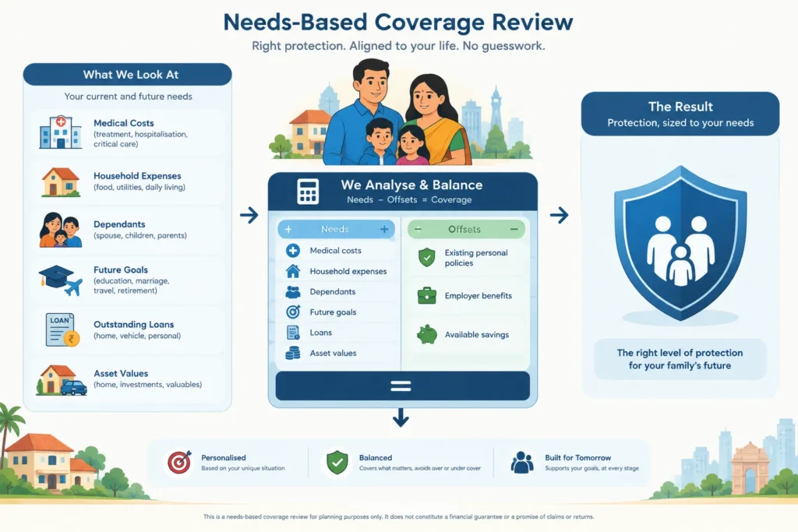Open the Offsets column header

point(466,229)
